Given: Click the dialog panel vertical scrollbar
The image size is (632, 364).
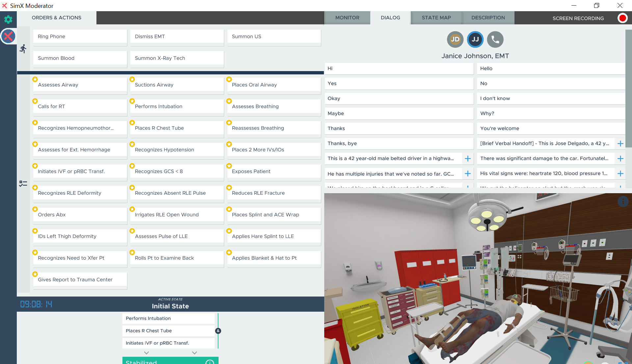Looking at the screenshot, I should [628, 89].
